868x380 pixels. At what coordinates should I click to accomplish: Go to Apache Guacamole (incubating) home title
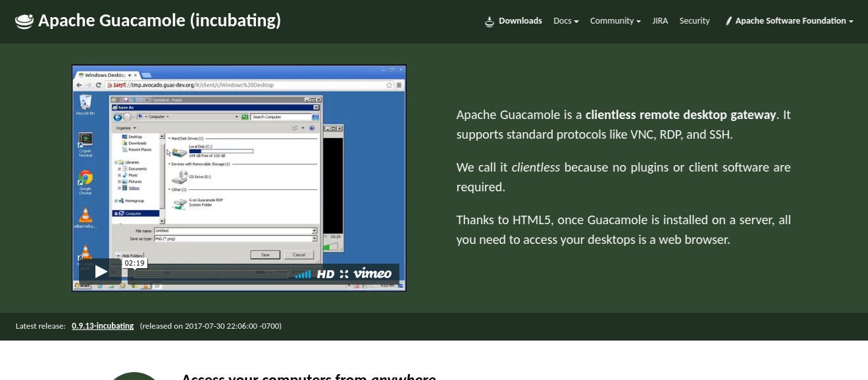(x=159, y=21)
